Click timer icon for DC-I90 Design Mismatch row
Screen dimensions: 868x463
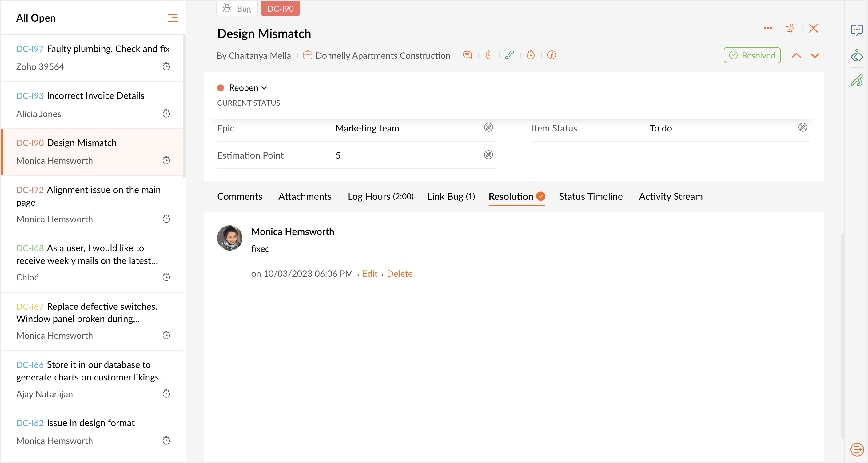click(166, 160)
